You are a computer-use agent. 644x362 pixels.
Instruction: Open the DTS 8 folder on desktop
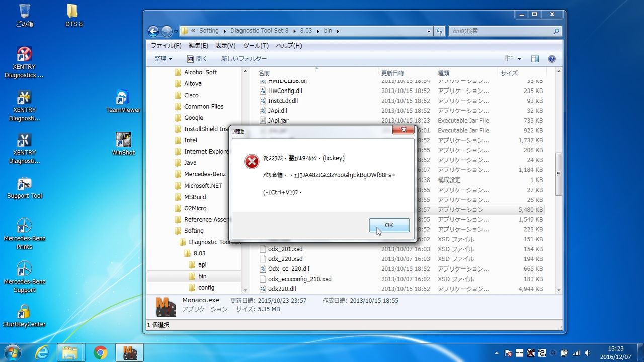tap(73, 15)
